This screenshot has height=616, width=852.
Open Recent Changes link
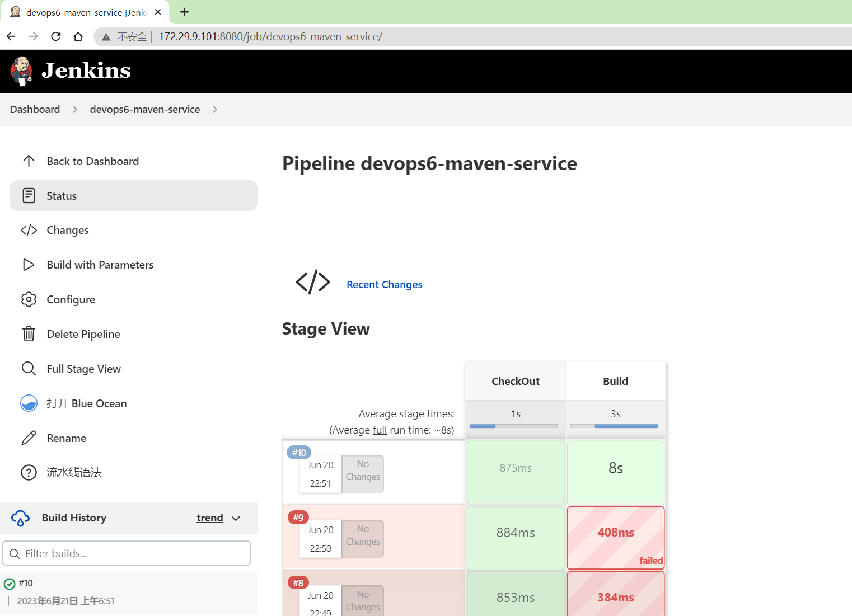(385, 284)
